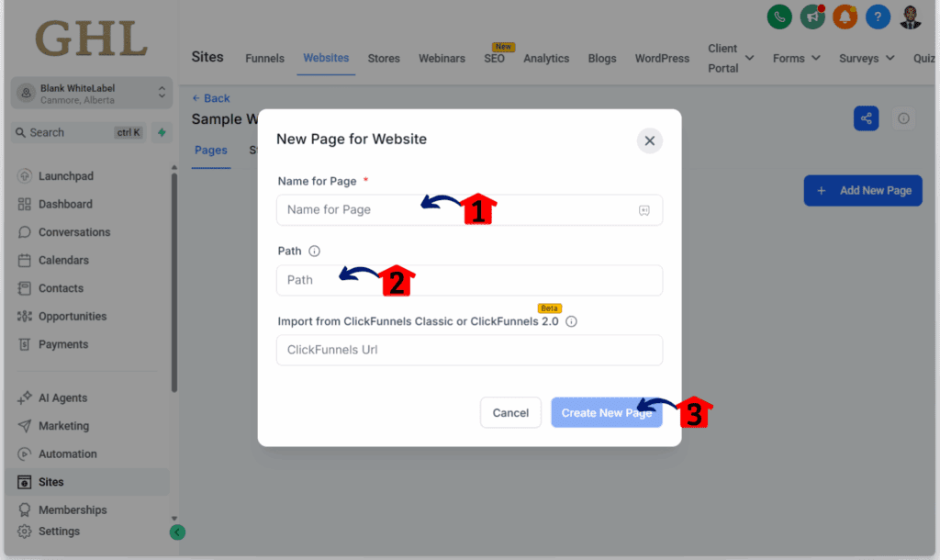Click the sidebar vertical scrollbar
The image size is (940, 560).
tap(173, 282)
